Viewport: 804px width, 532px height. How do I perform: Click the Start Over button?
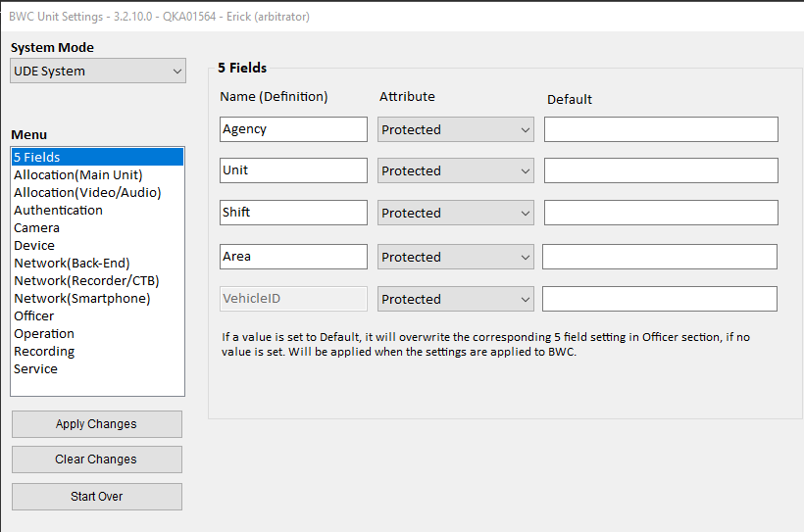point(97,496)
